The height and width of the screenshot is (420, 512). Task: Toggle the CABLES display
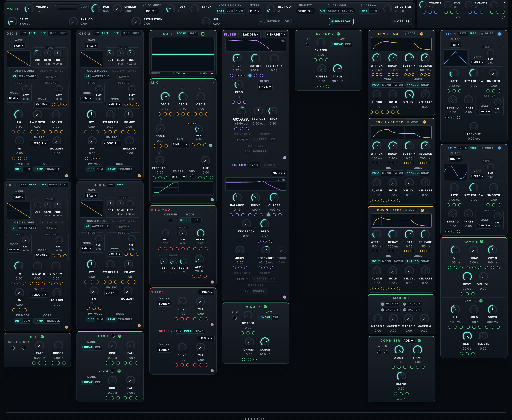tap(401, 22)
